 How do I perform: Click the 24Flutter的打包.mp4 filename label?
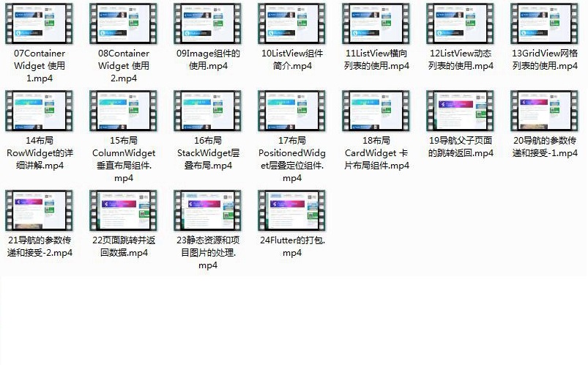click(292, 246)
